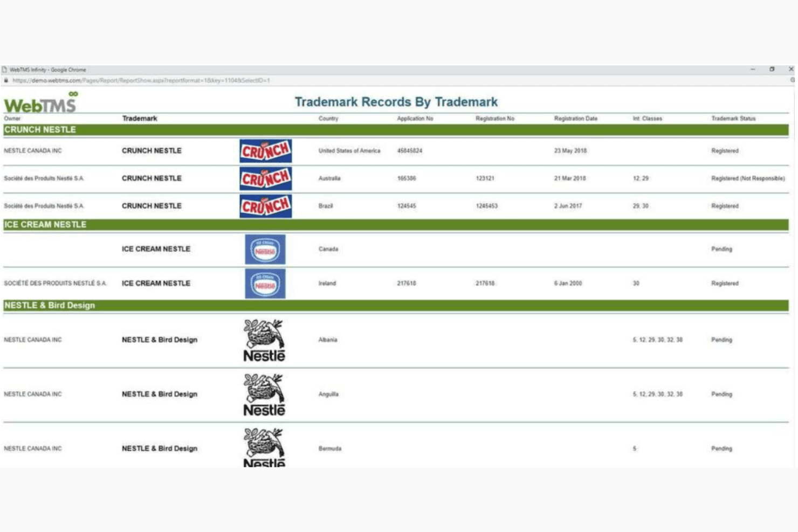Click application number 45845824
This screenshot has height=532, width=798.
pos(410,151)
